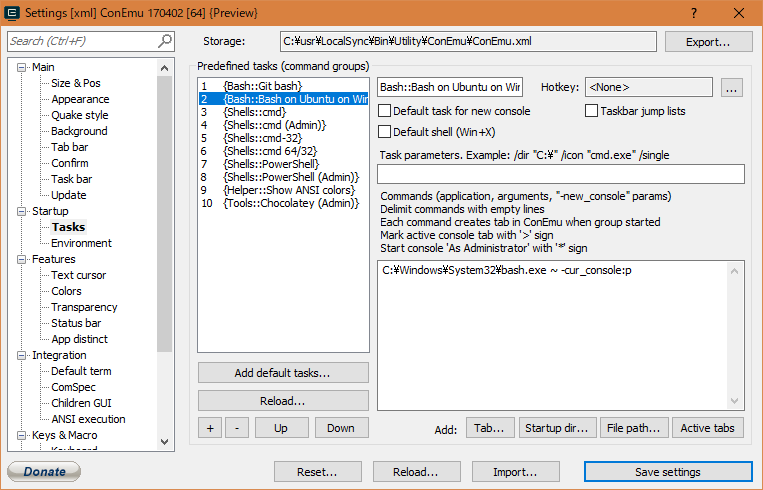Go to Quake style settings

[x=80, y=115]
